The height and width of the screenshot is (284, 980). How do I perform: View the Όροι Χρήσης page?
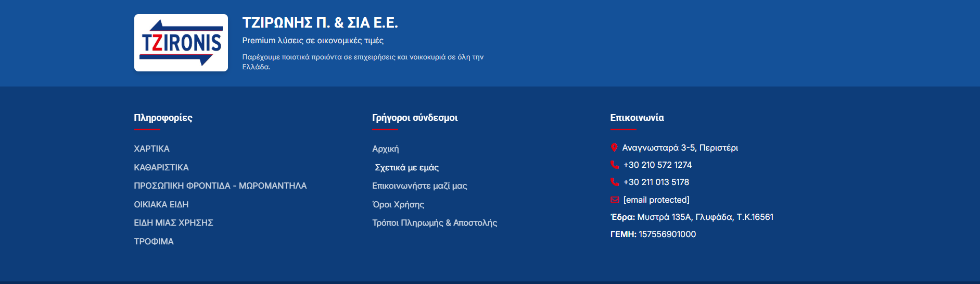(x=398, y=205)
